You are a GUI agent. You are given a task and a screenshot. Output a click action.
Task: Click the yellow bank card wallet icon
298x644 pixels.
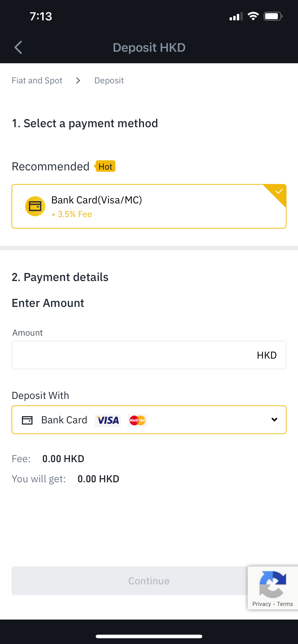(35, 206)
